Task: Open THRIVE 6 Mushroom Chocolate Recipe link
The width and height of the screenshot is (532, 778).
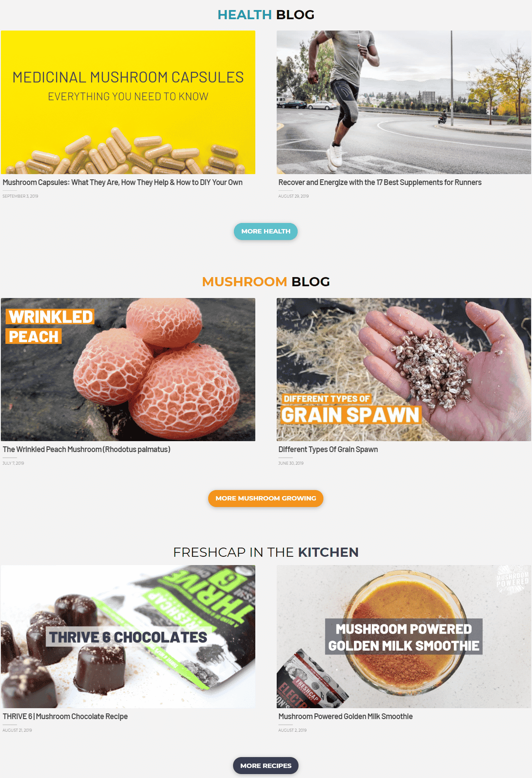Action: pos(65,716)
